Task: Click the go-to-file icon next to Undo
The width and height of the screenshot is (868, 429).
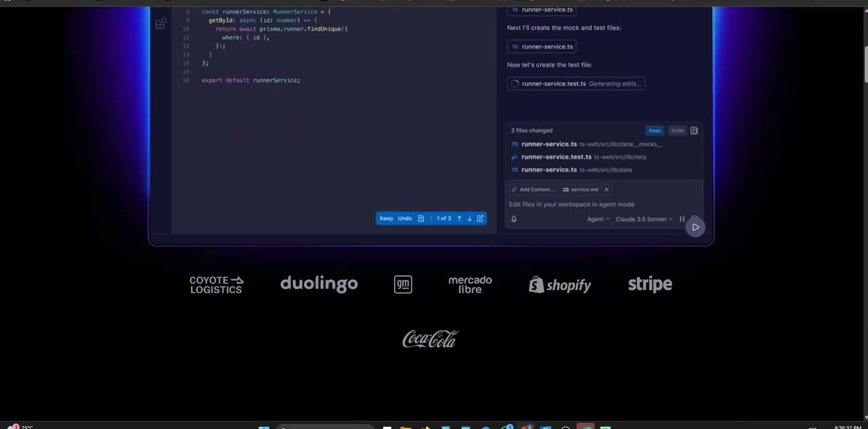Action: (421, 218)
